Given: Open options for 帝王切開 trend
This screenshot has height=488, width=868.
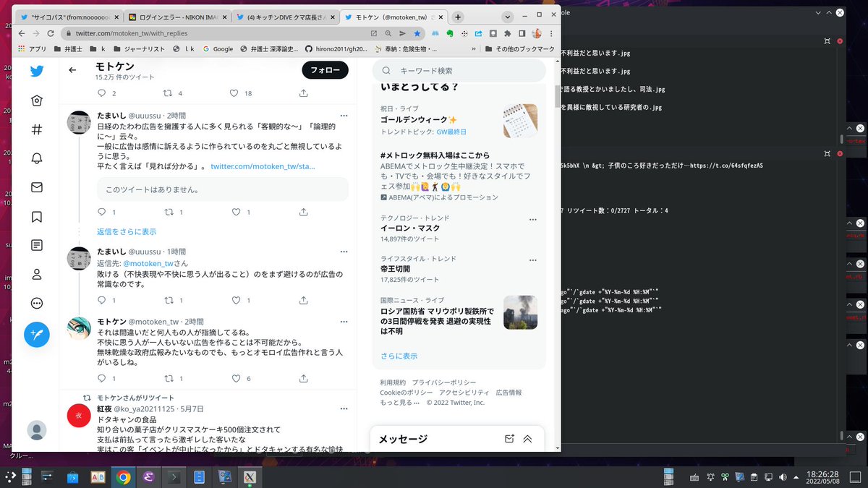Looking at the screenshot, I should click(533, 259).
